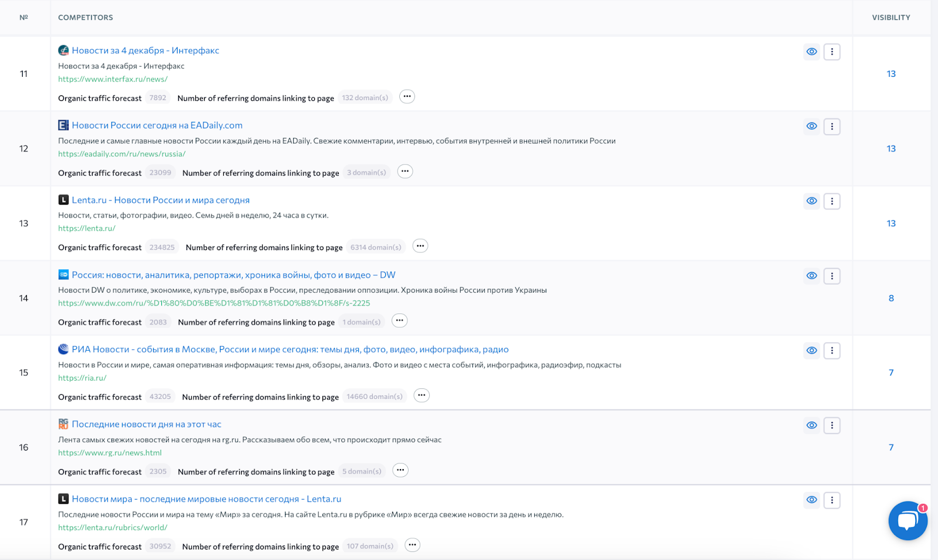Click the RIA Novosti favicon in row 15
Screen dimensions: 938x560
[x=63, y=349]
